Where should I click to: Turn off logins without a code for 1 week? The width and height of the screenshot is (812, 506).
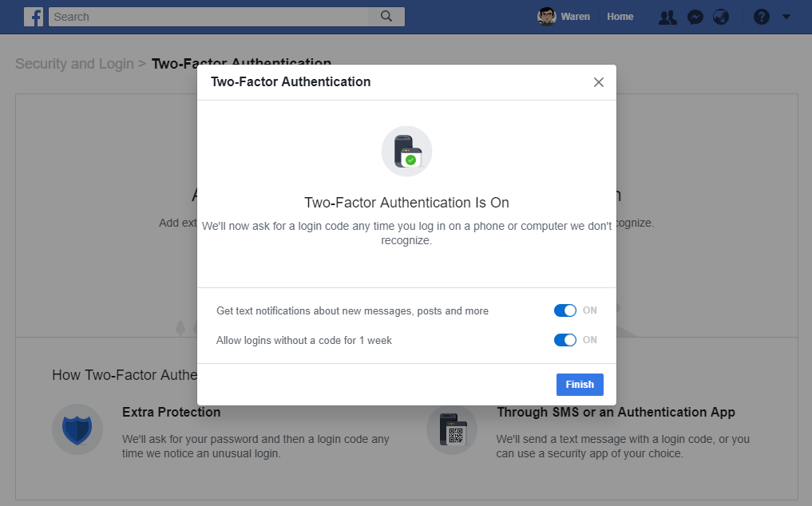click(x=564, y=340)
